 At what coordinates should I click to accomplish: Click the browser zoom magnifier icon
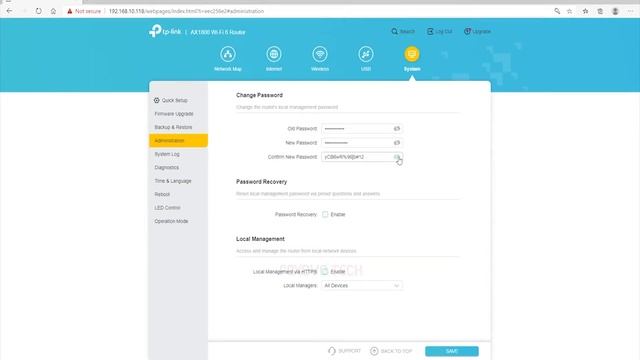(557, 11)
